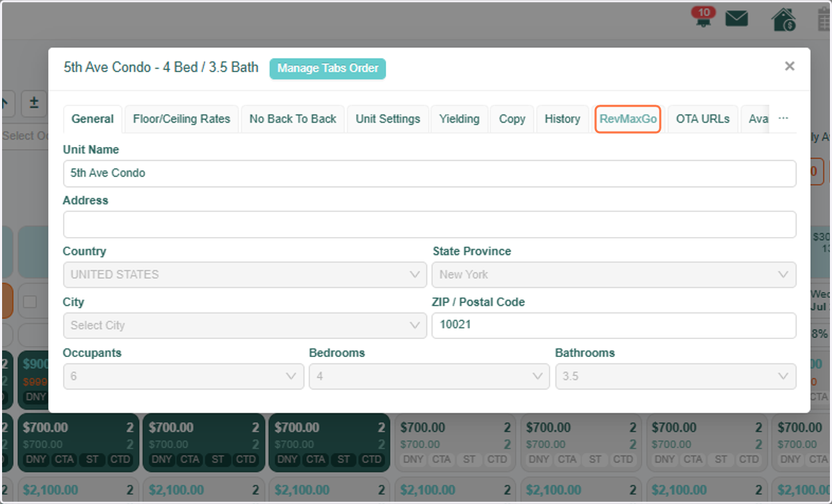
Task: Click Manage Tabs Order button
Action: [x=328, y=68]
